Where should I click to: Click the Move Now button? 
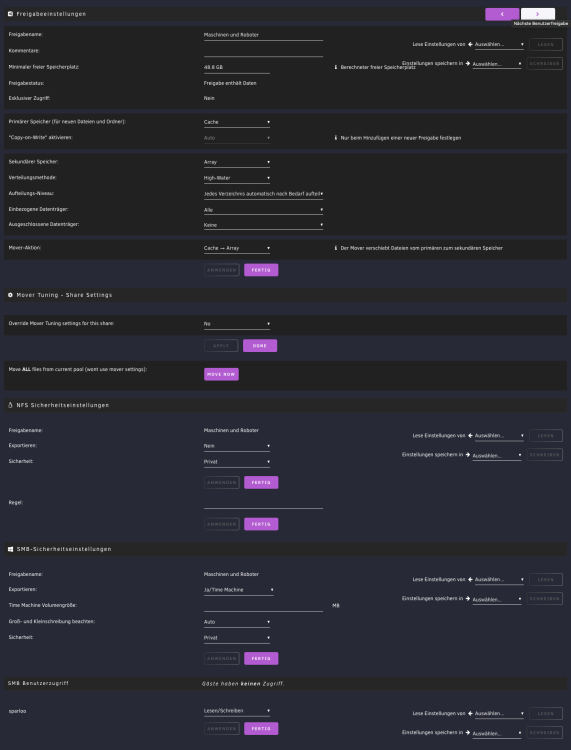(x=221, y=375)
